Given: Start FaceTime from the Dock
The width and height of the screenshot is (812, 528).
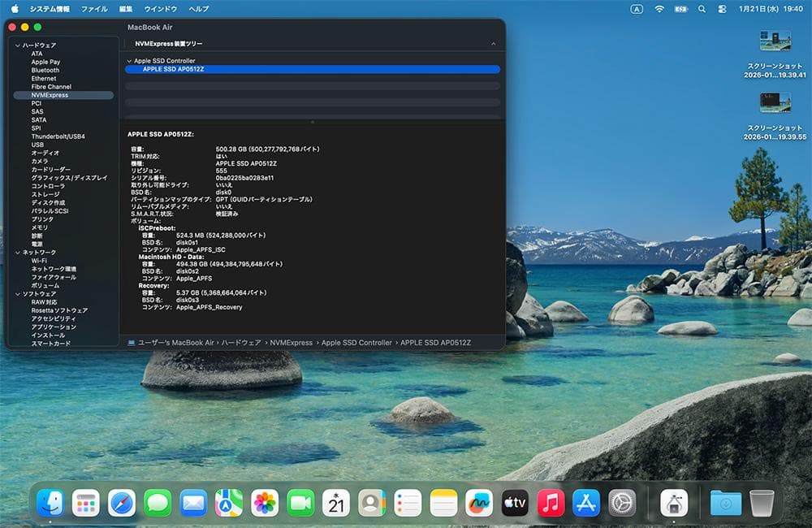Looking at the screenshot, I should pos(300,504).
